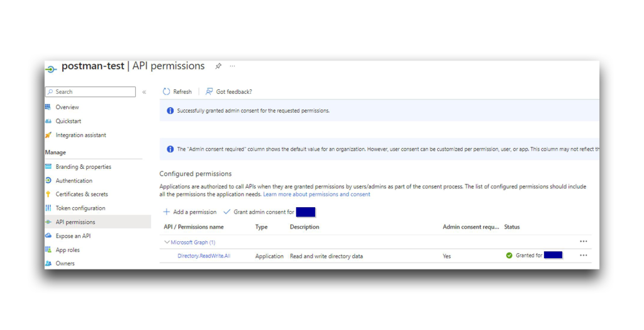
Task: Click the Yes admin consent cell
Action: [447, 256]
